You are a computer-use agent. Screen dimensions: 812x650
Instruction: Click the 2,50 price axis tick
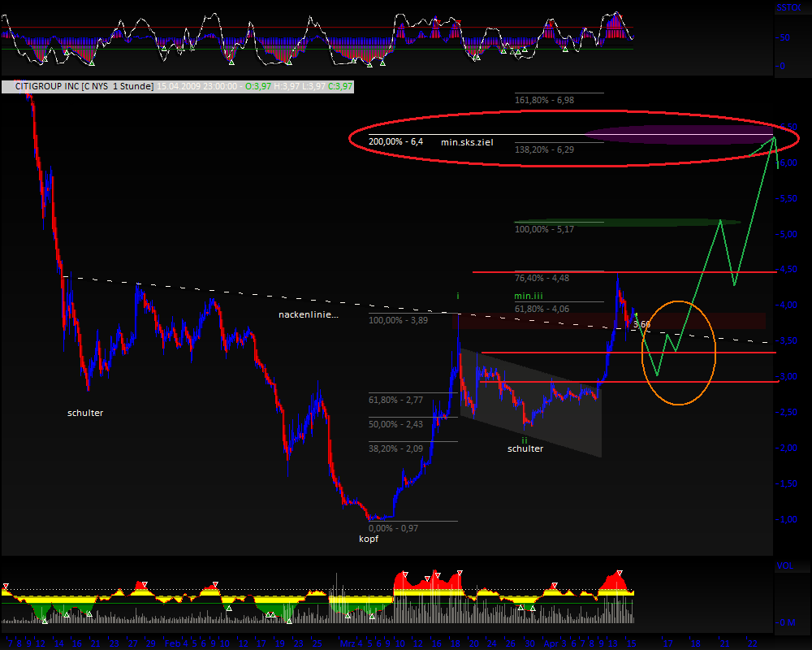click(x=788, y=413)
